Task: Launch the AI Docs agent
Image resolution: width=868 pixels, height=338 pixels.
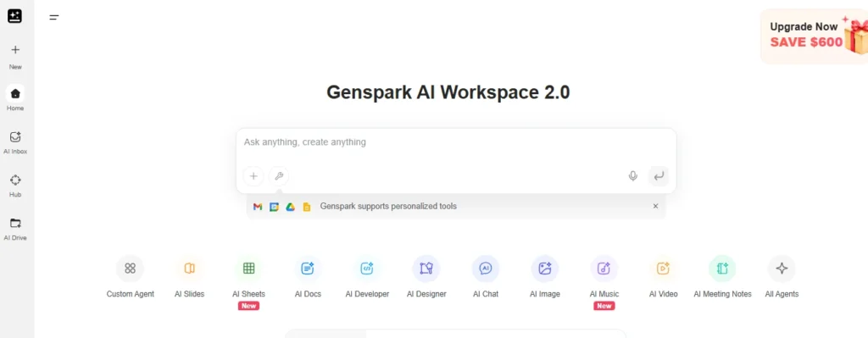Action: tap(308, 269)
